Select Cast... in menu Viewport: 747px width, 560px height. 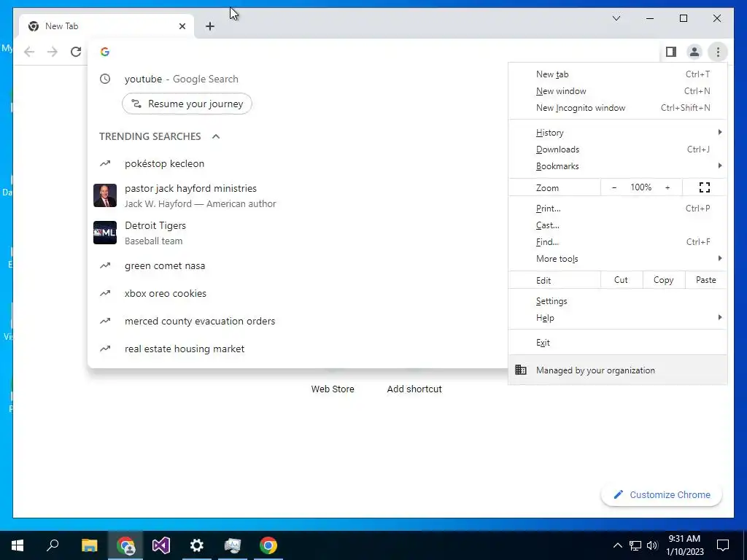(x=618, y=225)
